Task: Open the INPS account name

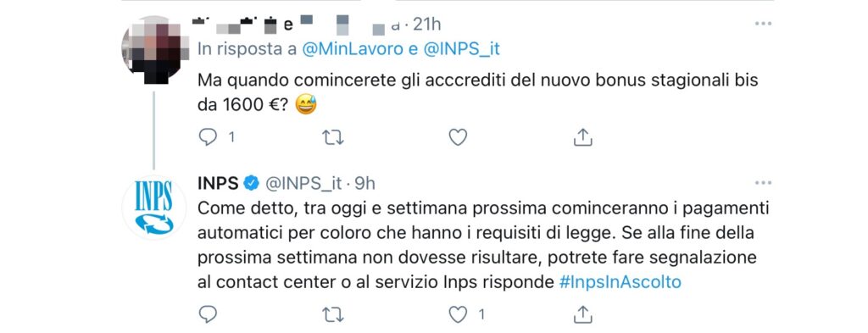Action: pyautogui.click(x=218, y=183)
